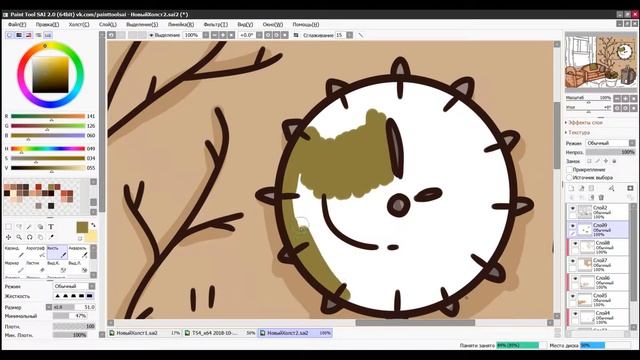640x360 pixels.
Task: Select the Eyedropper color picker tool
Action: 51,237
